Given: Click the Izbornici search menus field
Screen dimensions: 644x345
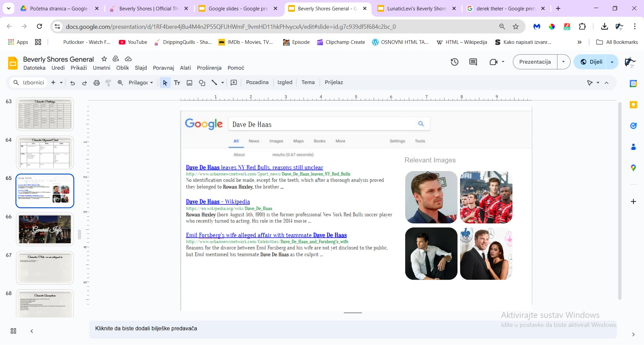Looking at the screenshot, I should click(x=29, y=83).
